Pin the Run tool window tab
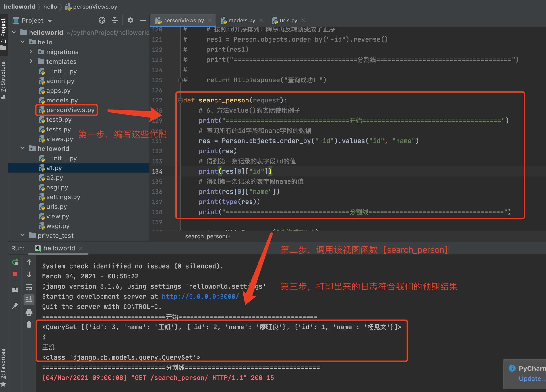The height and width of the screenshot is (392, 546). click(15, 305)
